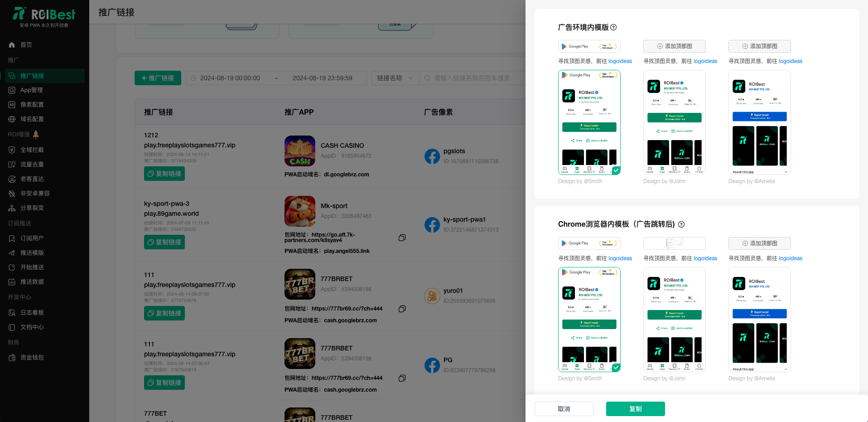This screenshot has height=422, width=868.
Task: Click the Mk-sport app icon
Action: coord(300,211)
